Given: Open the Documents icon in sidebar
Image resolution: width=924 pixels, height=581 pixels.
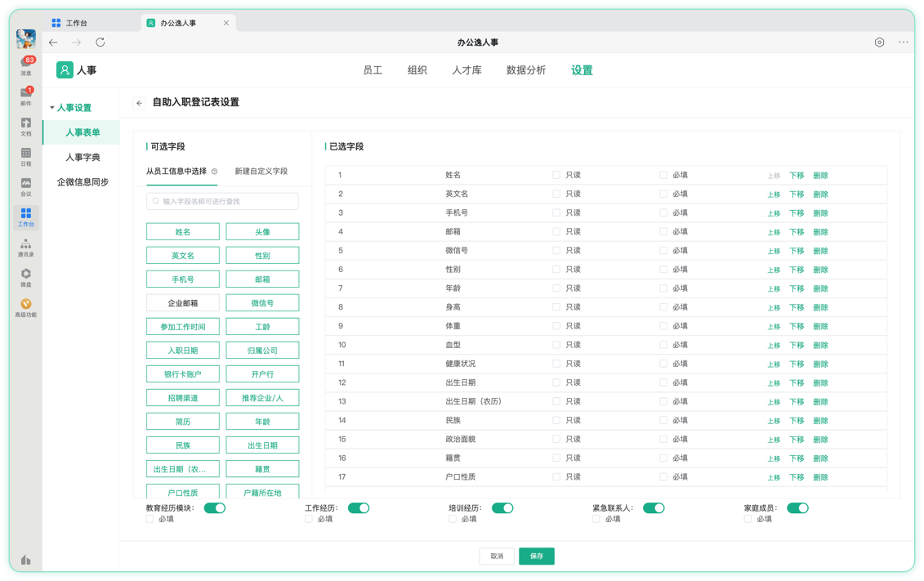Looking at the screenshot, I should pyautogui.click(x=26, y=126).
